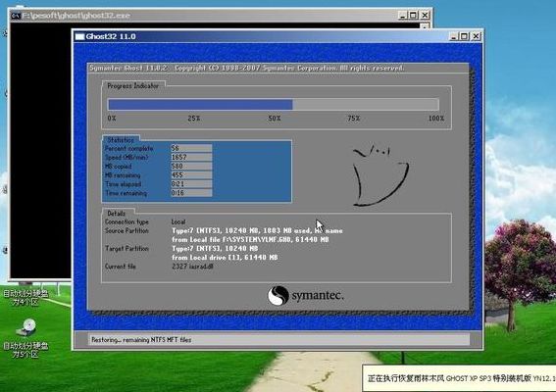
Task: Click the Speed value 1657
Action: click(191, 157)
